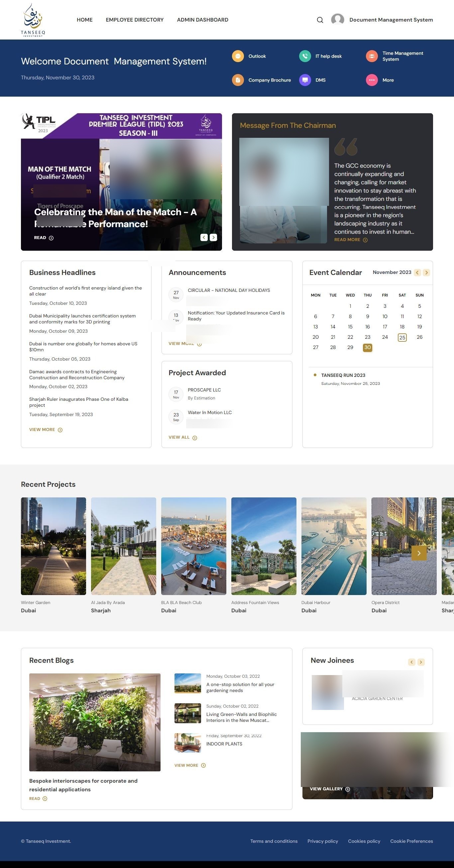454x868 pixels.
Task: Open Dubai Municipality 3D printing certification headline
Action: (x=83, y=319)
